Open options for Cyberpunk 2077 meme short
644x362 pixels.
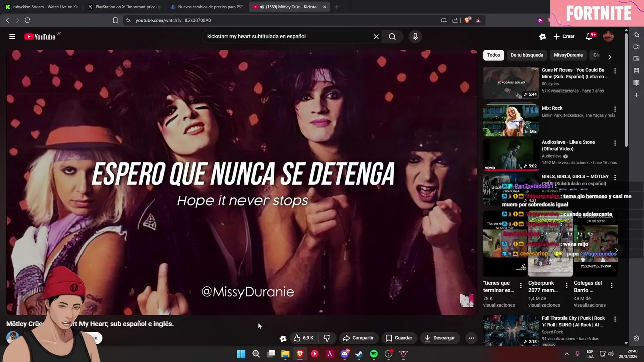567,285
